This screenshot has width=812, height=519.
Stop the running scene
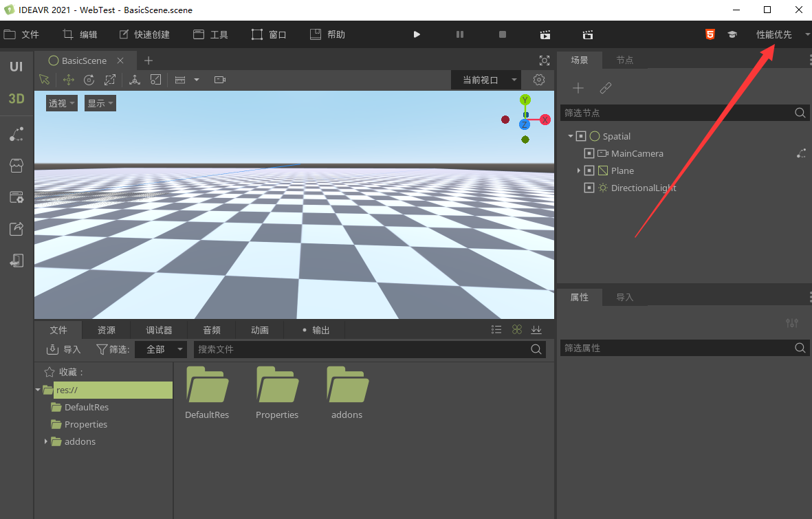coord(503,34)
